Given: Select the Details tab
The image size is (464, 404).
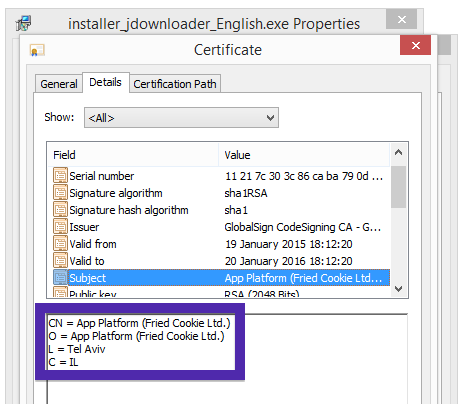Looking at the screenshot, I should (106, 82).
